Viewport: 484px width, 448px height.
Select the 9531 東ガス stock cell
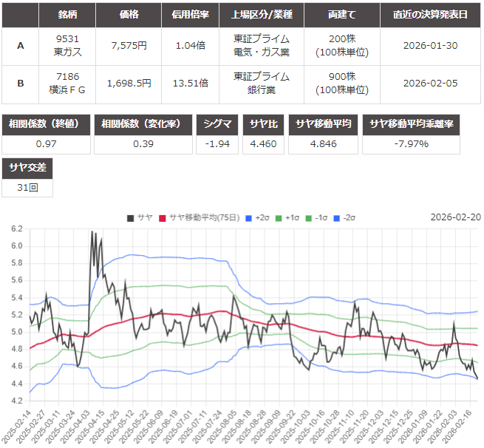pyautogui.click(x=67, y=46)
